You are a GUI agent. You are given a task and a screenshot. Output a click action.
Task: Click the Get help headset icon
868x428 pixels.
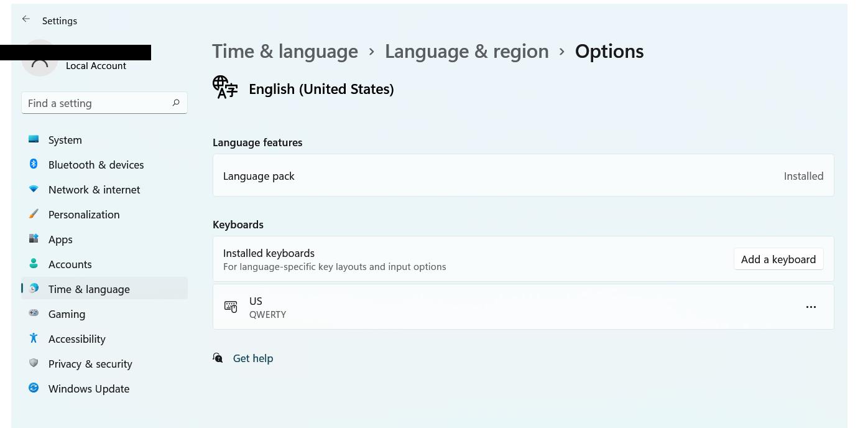tap(218, 358)
